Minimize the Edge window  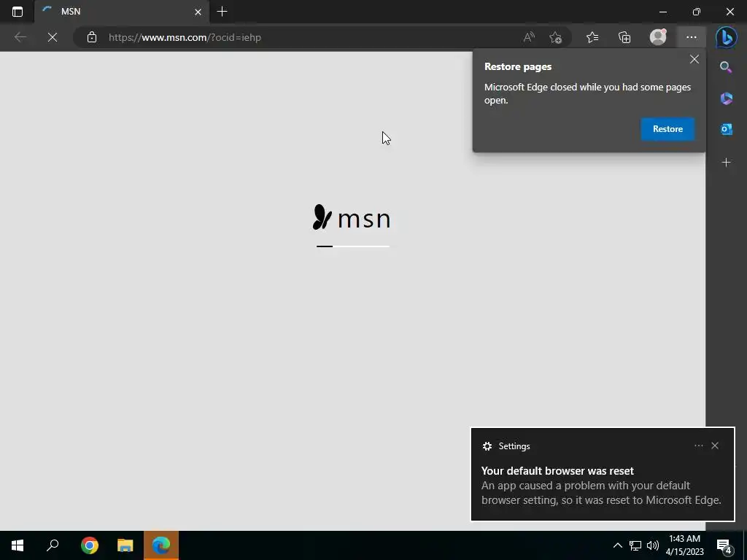click(x=662, y=12)
